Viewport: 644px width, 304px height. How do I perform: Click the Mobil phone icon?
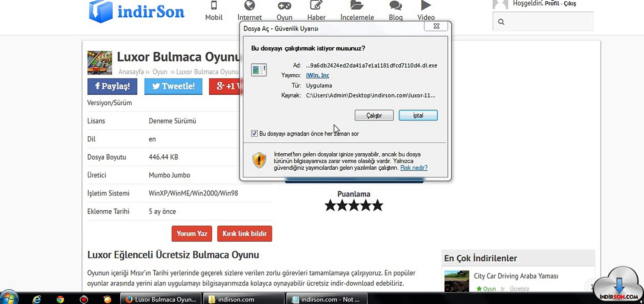tap(214, 5)
